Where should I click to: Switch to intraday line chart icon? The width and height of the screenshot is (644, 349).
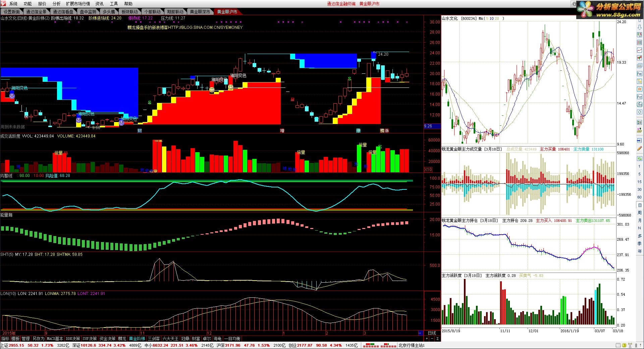coord(639,50)
